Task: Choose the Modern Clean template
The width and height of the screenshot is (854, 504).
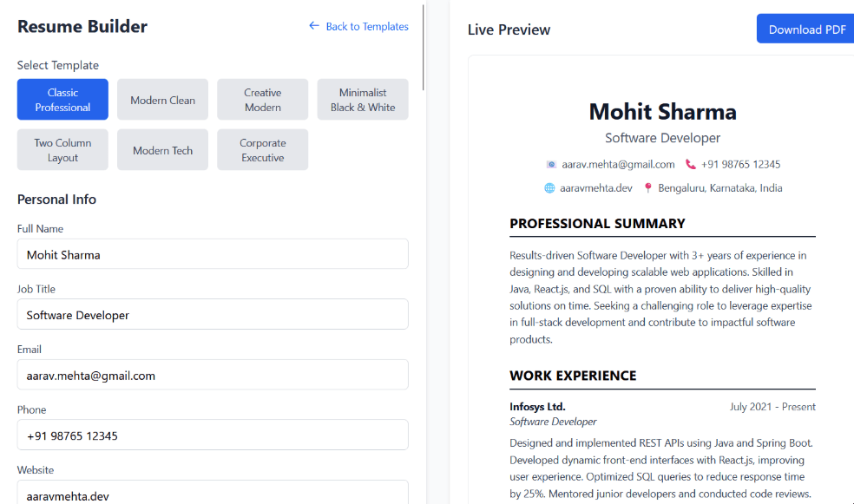Action: [x=162, y=100]
